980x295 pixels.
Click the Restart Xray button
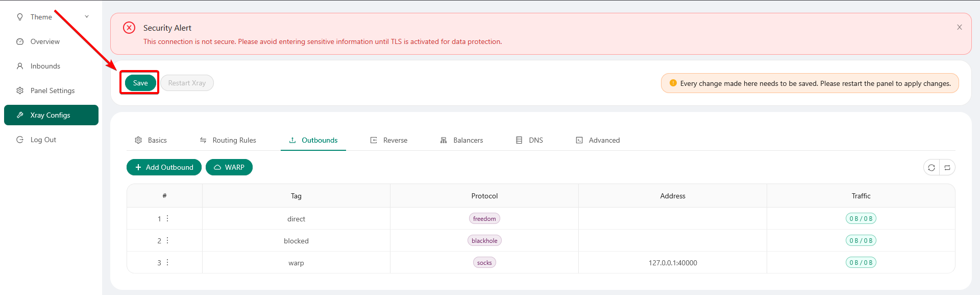(187, 83)
